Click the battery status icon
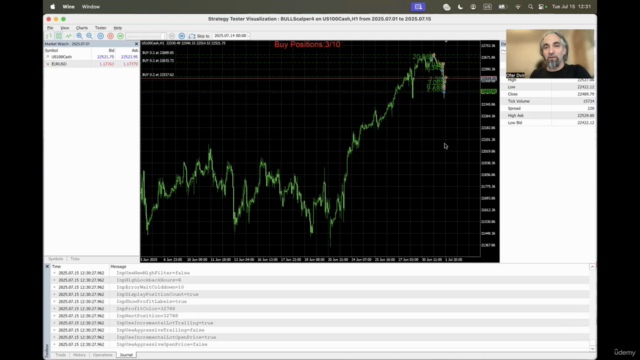 tap(502, 7)
